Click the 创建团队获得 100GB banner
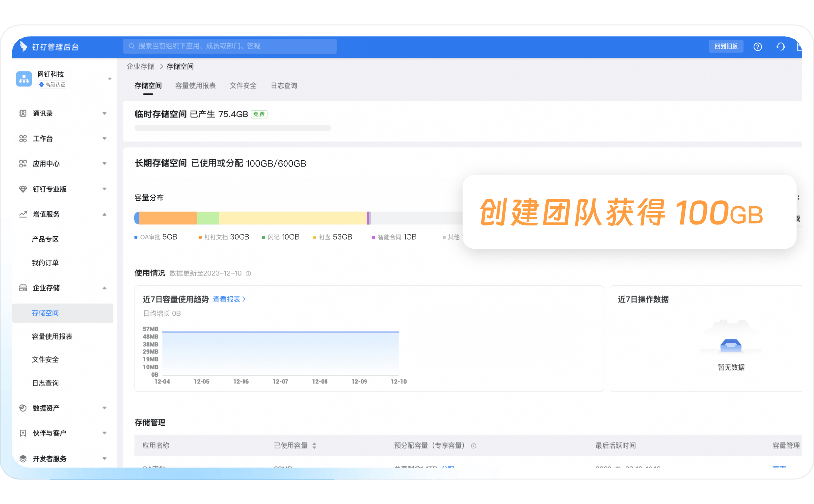Image resolution: width=814 pixels, height=504 pixels. [629, 212]
